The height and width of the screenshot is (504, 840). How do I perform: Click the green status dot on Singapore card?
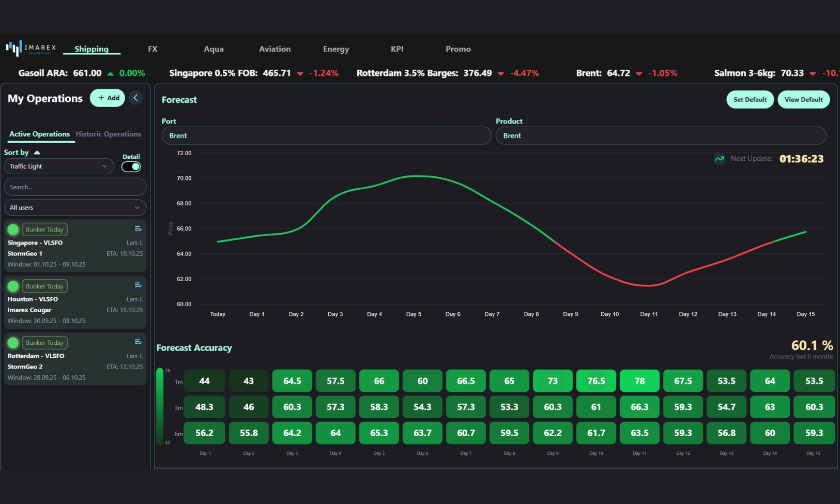(13, 229)
